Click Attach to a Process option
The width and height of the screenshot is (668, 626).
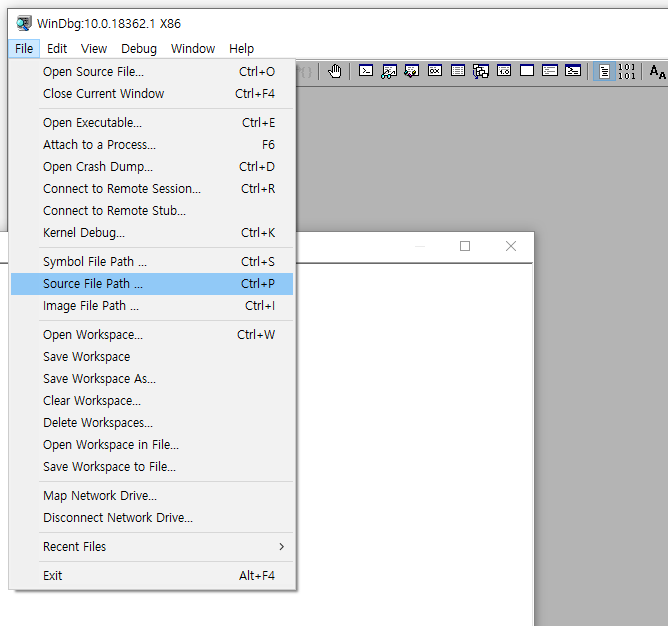[x=99, y=145]
